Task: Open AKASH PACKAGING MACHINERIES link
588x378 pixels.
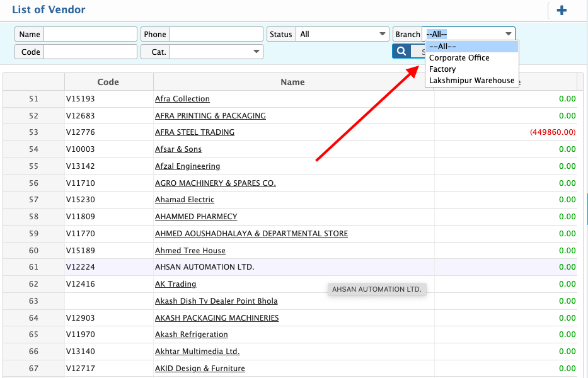Action: tap(217, 318)
